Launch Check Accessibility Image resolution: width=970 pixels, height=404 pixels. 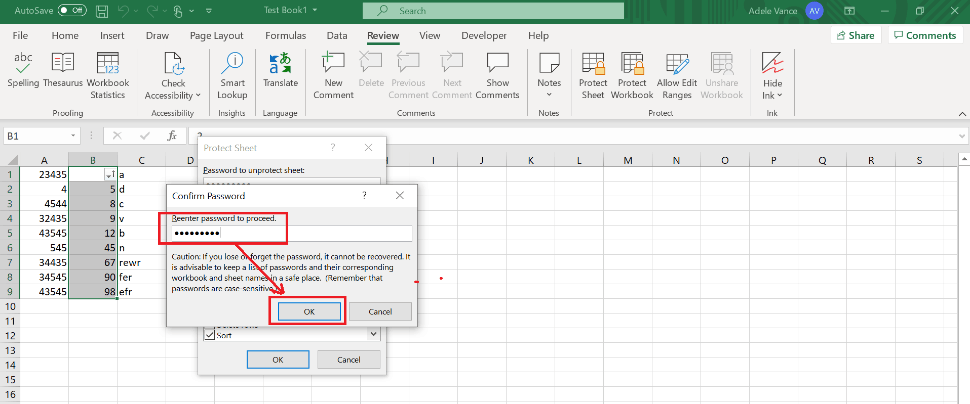173,75
